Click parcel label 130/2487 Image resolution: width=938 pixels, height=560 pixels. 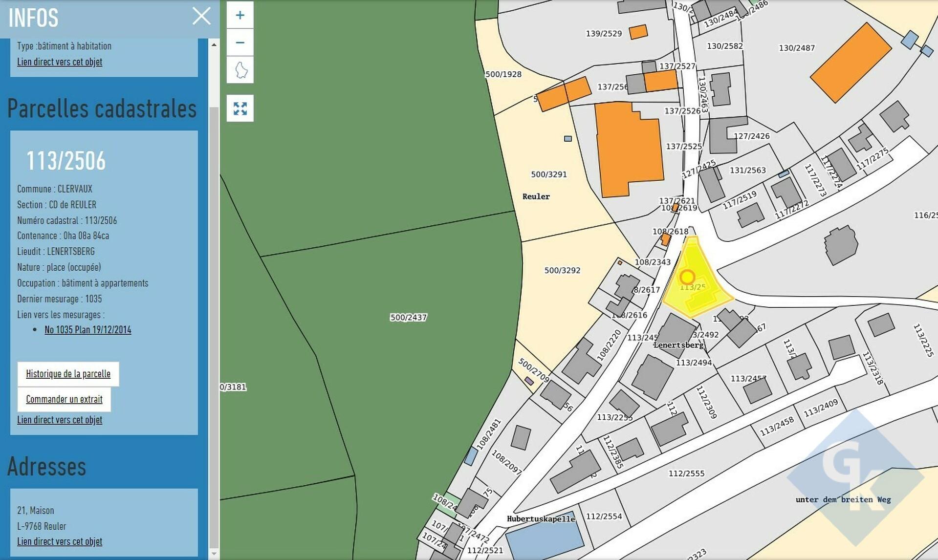point(797,48)
